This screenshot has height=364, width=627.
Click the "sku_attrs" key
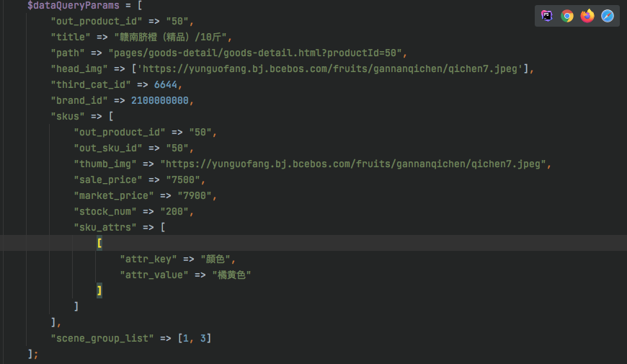coord(105,227)
